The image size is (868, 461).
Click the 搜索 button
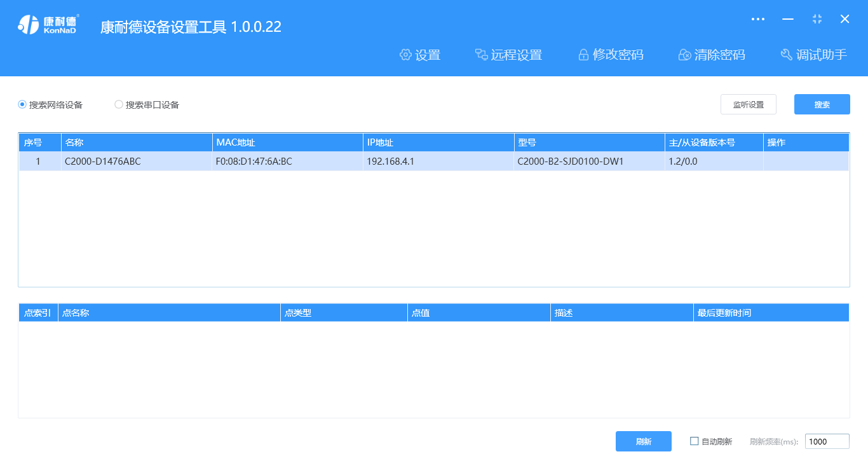(x=822, y=104)
